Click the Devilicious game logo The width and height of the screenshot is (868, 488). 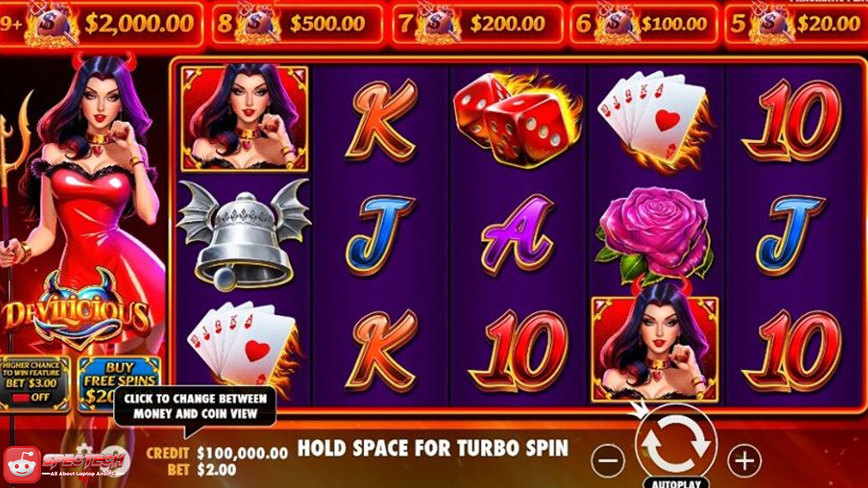click(75, 312)
